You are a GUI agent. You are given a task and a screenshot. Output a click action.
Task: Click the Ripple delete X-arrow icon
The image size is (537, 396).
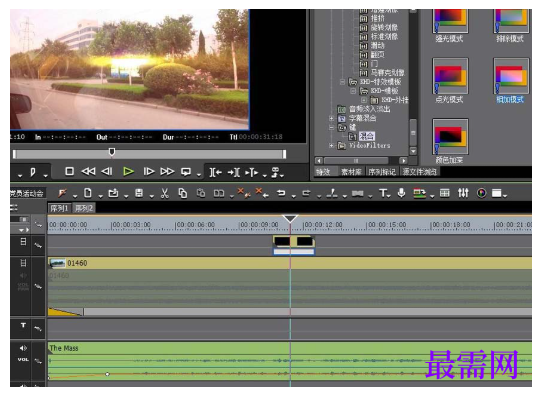click(x=262, y=193)
